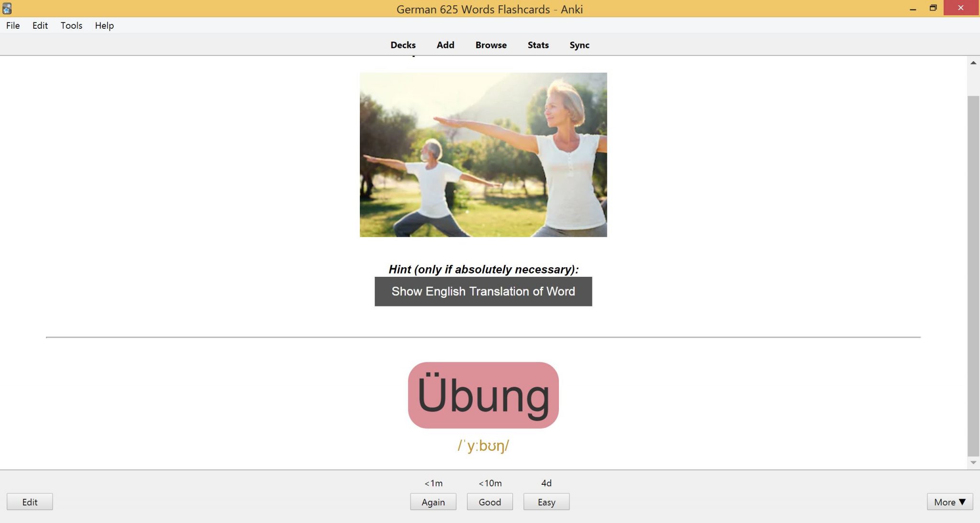Show English Translation of Word

(x=483, y=291)
